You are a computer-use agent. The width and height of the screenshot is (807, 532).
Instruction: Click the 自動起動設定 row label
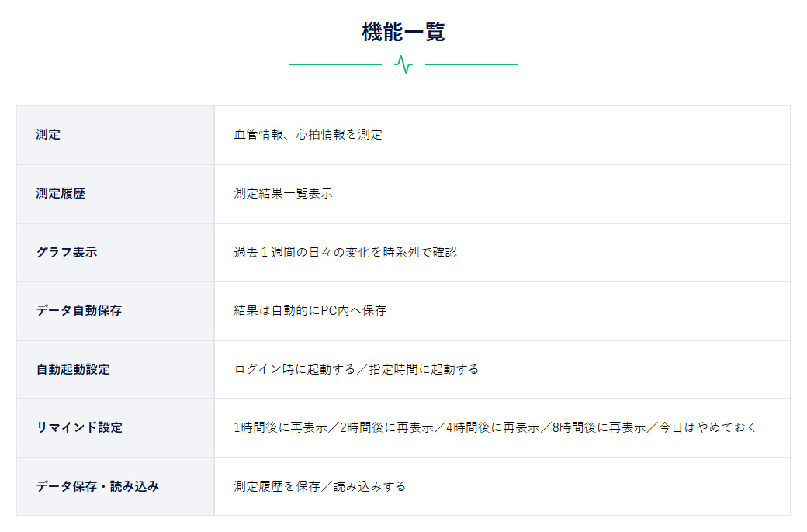coord(73,369)
